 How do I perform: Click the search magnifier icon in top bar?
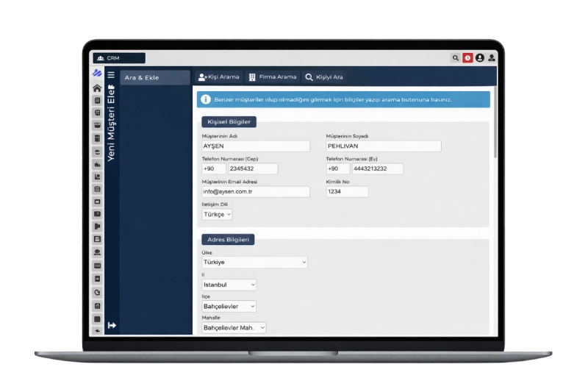tap(455, 58)
